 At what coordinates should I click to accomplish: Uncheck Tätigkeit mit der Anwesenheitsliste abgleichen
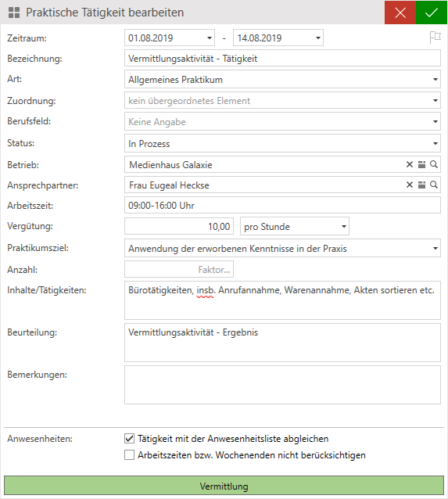pos(129,439)
